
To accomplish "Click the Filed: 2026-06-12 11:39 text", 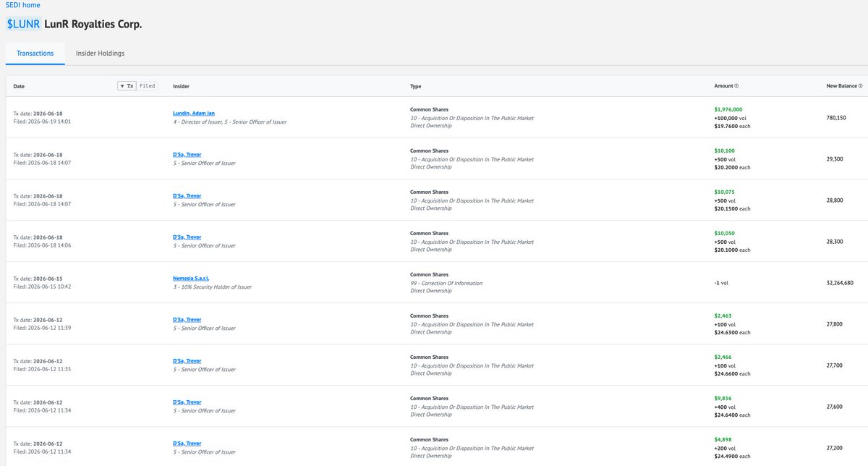I will (42, 328).
